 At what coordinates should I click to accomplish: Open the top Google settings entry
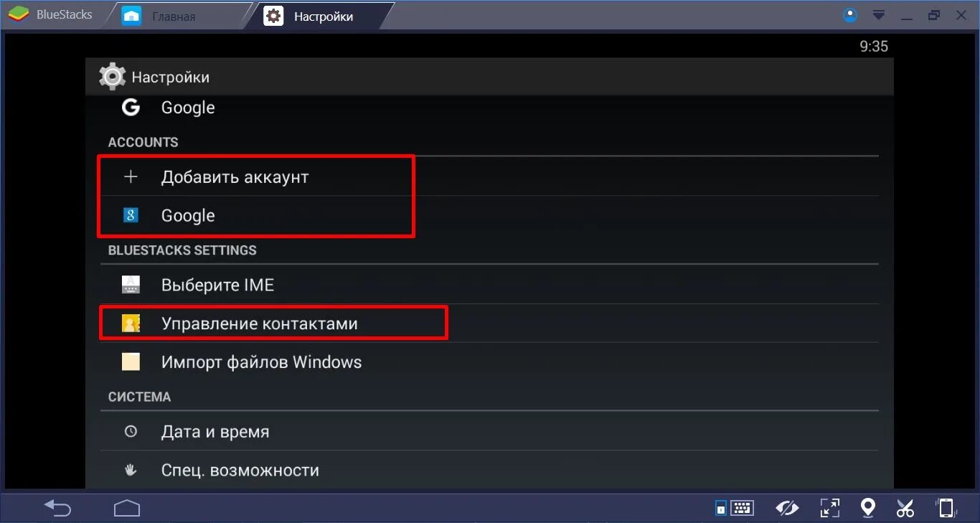tap(489, 108)
